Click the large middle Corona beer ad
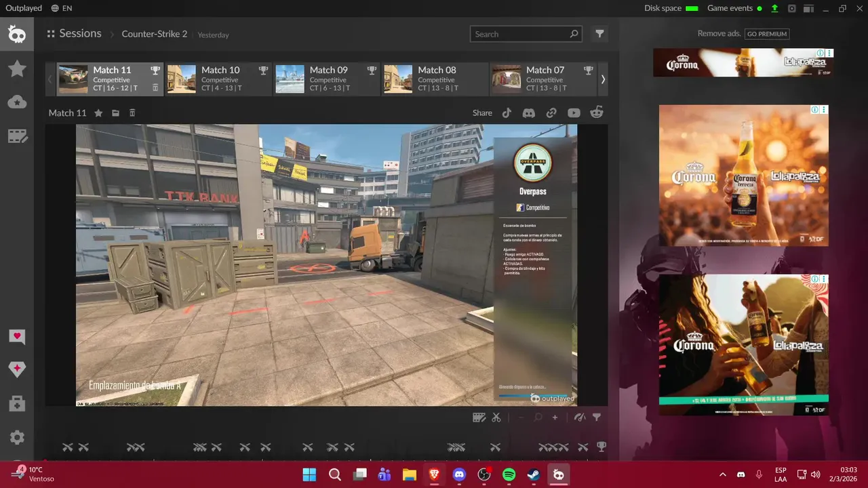The width and height of the screenshot is (868, 488). pos(743,175)
